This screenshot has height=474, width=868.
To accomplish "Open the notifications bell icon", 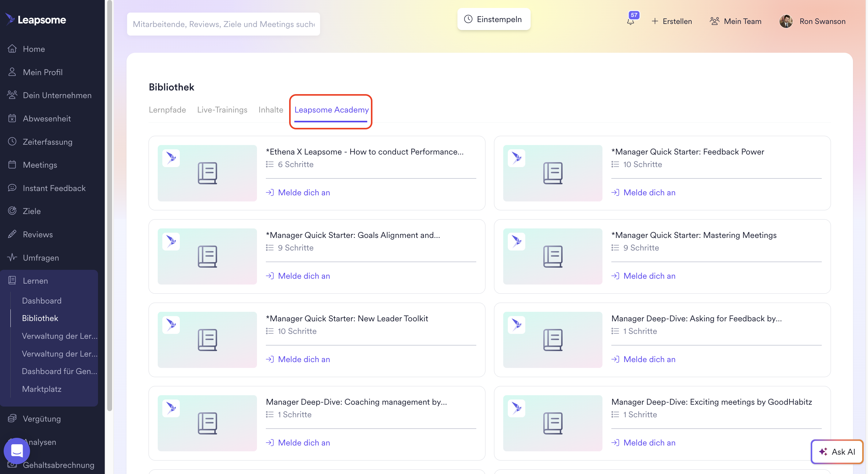I will (x=630, y=21).
